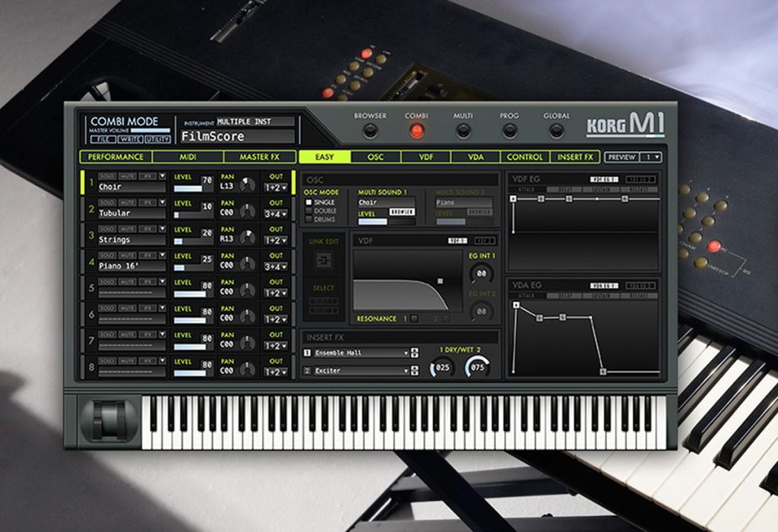Screen dimensions: 778x532
Task: Select Double OSC mode
Action: [x=308, y=211]
